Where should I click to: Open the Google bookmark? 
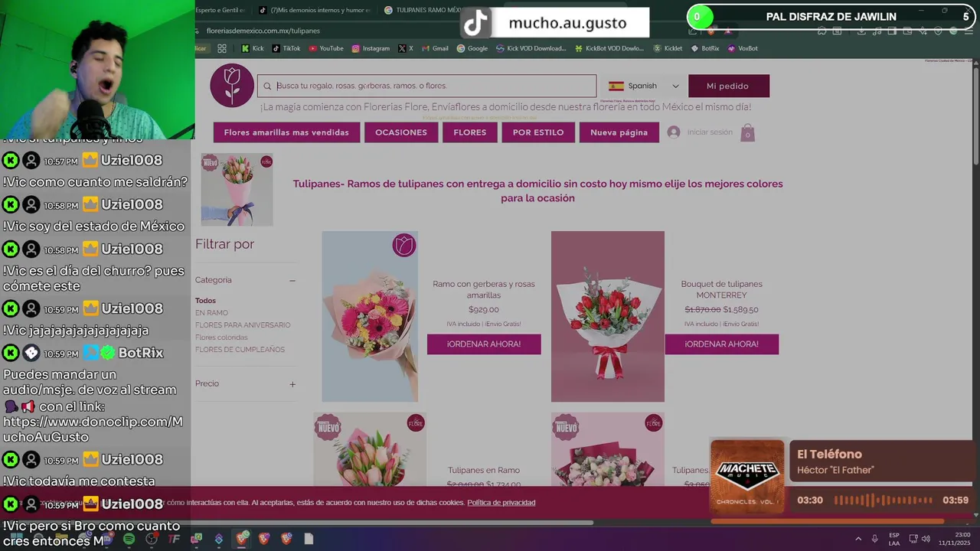472,48
